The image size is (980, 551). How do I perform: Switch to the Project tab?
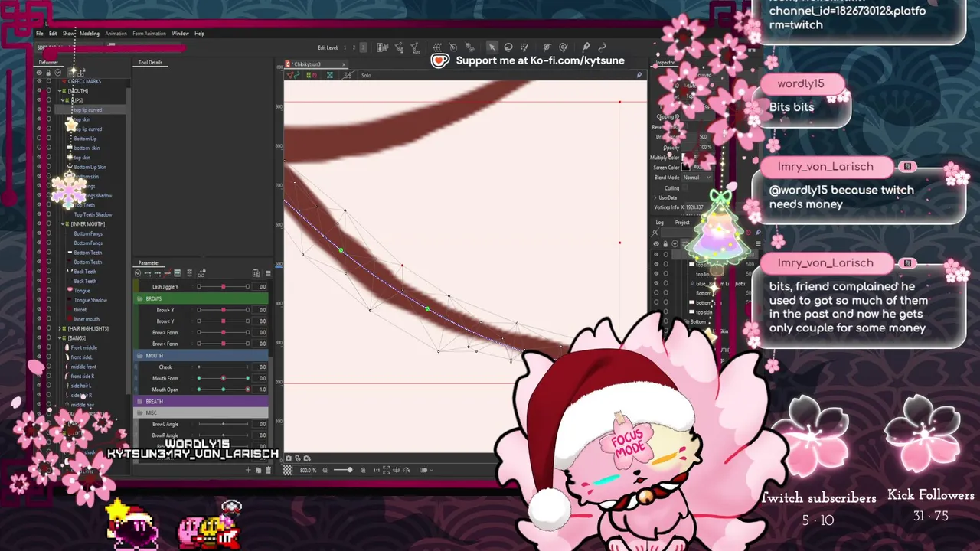[x=681, y=223]
